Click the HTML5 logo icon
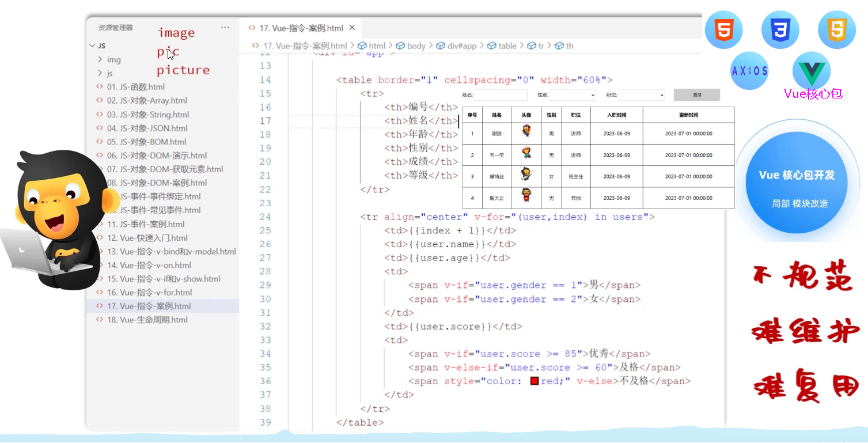Viewport: 868px width, 443px height. [723, 30]
